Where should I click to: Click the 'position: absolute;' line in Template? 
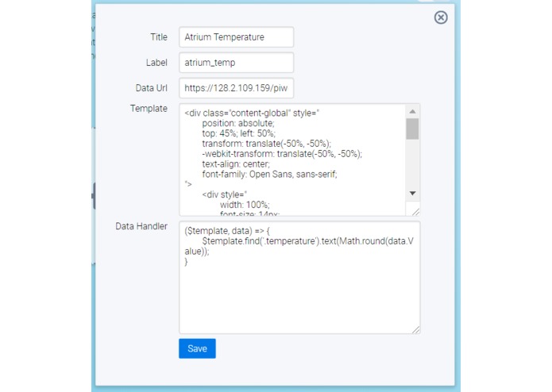pos(238,124)
